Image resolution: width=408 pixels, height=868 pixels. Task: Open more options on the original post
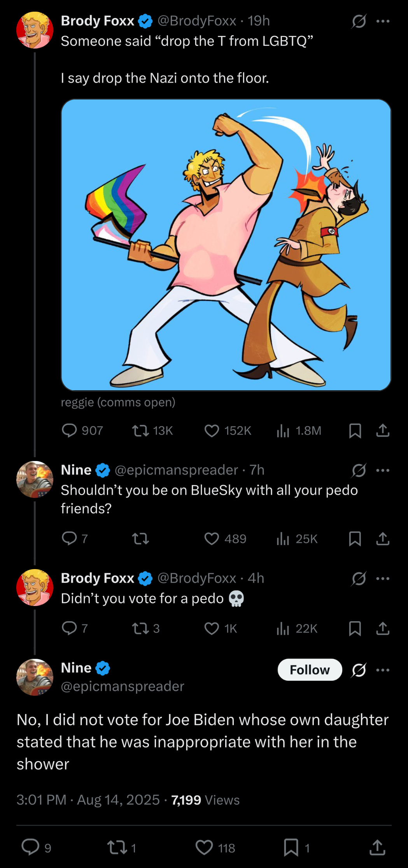coord(383,21)
